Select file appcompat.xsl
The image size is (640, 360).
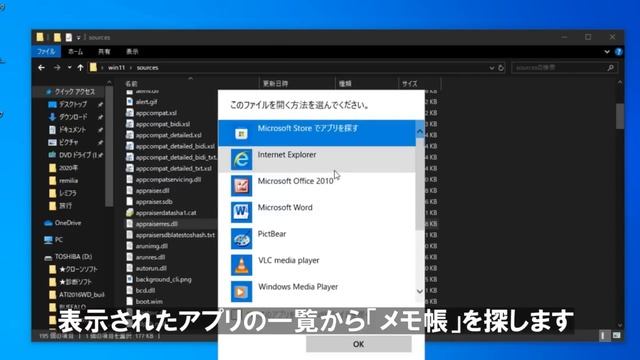pos(156,113)
